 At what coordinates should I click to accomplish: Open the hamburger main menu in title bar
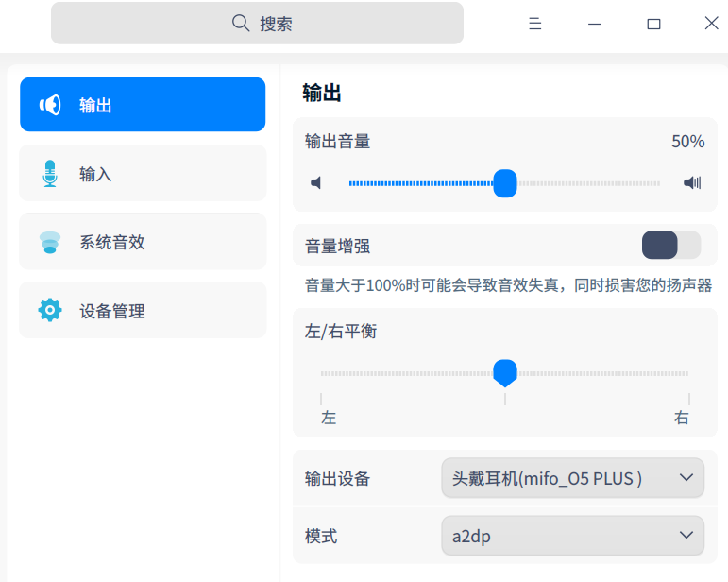click(x=535, y=24)
